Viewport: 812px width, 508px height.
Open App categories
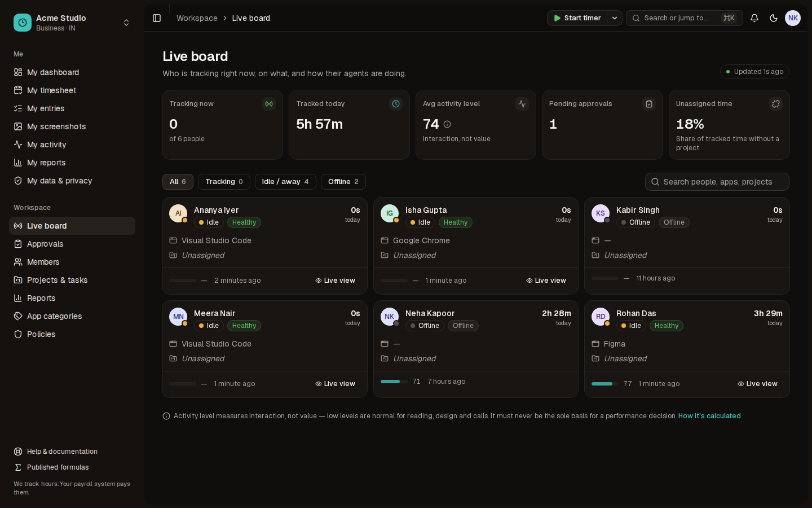[x=72, y=316]
